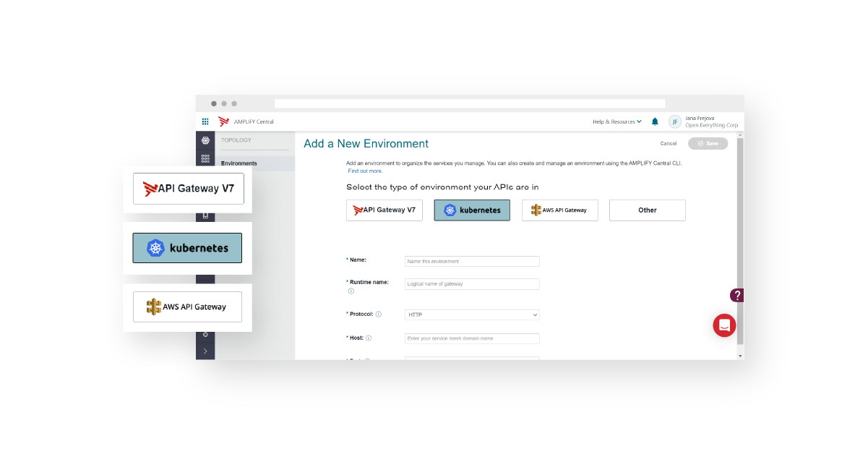This screenshot has width=868, height=454.
Task: Open the grid icon below the topology icon
Action: coord(205,158)
